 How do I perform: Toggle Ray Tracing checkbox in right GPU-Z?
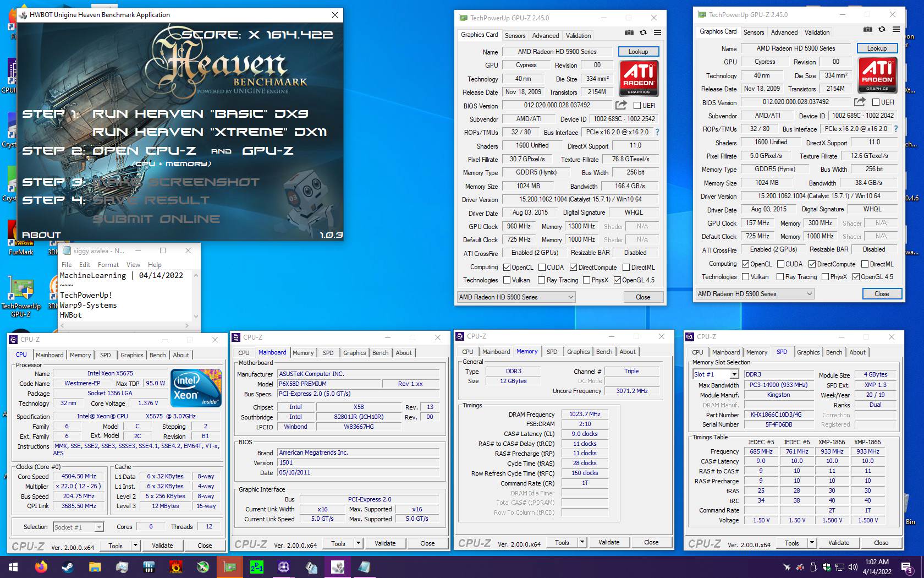(x=780, y=277)
